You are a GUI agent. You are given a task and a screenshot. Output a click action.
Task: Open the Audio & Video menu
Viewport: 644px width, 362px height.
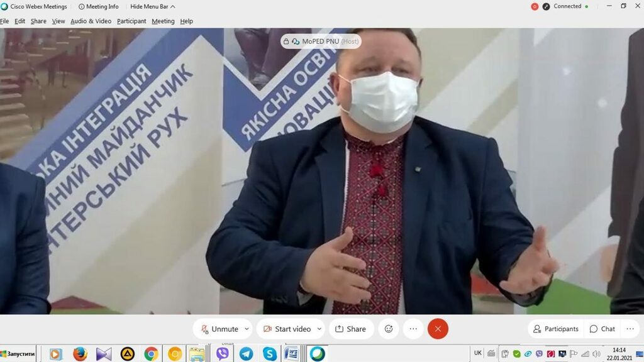point(91,21)
